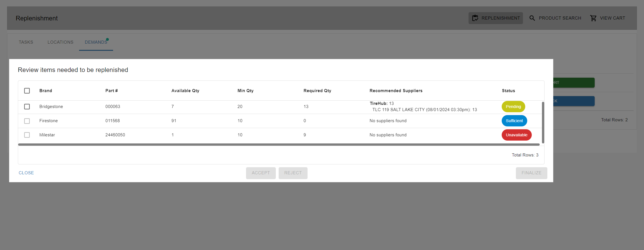The image size is (644, 250).
Task: Click the TLC 119 SALT LAKE CITY entry
Action: (x=425, y=110)
